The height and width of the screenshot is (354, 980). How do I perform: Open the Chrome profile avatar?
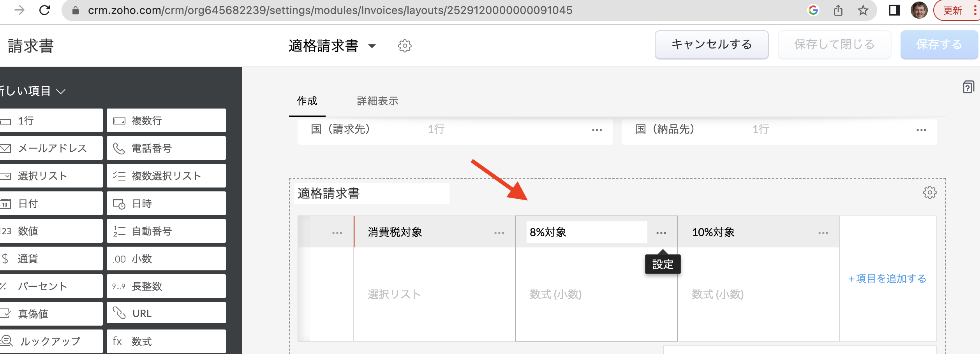[919, 11]
